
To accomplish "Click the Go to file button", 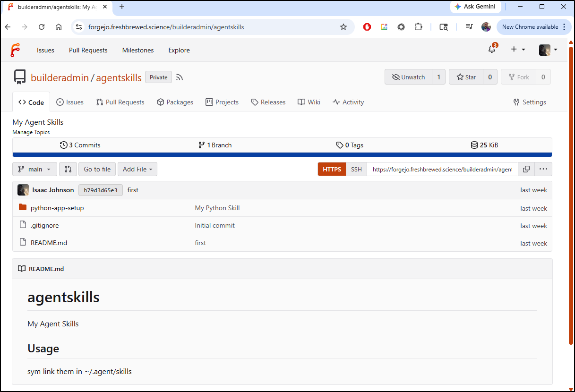I will click(97, 169).
